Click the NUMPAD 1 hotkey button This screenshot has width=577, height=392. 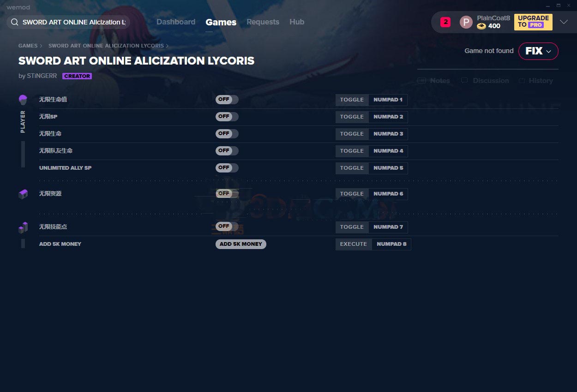pyautogui.click(x=388, y=100)
